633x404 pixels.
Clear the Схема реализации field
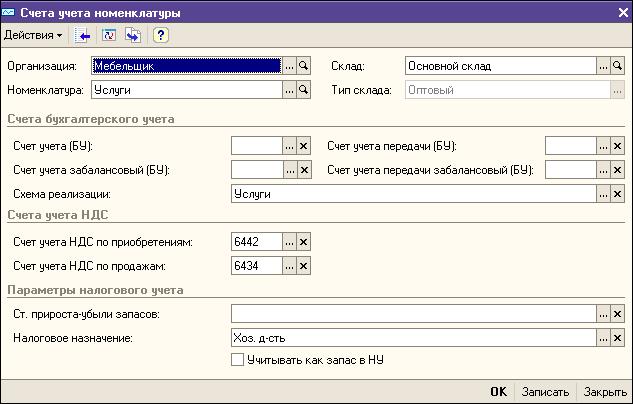coord(617,194)
